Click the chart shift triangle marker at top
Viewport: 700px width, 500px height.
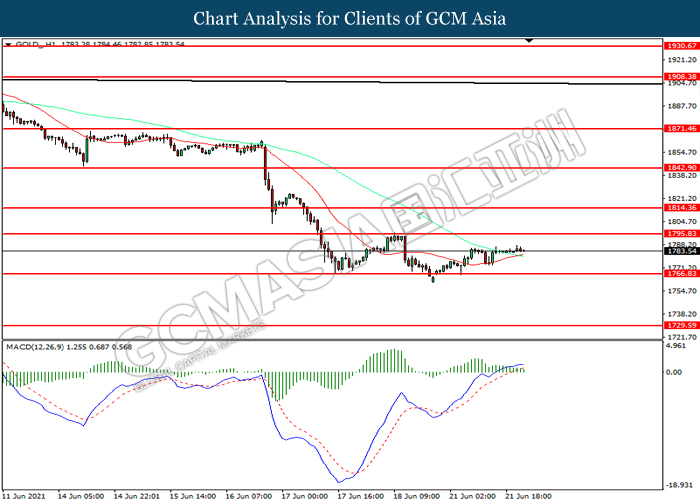tap(529, 41)
